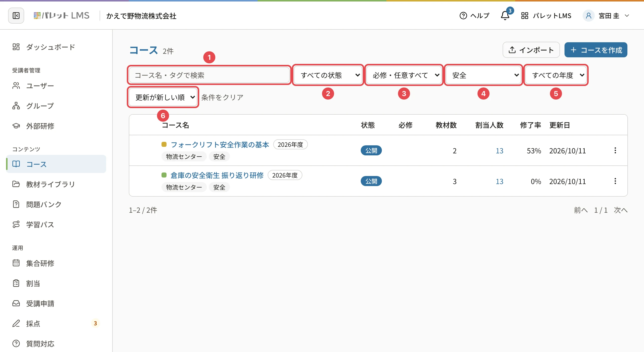Open the パレットLMS app switcher
The image size is (644, 352).
(x=546, y=16)
